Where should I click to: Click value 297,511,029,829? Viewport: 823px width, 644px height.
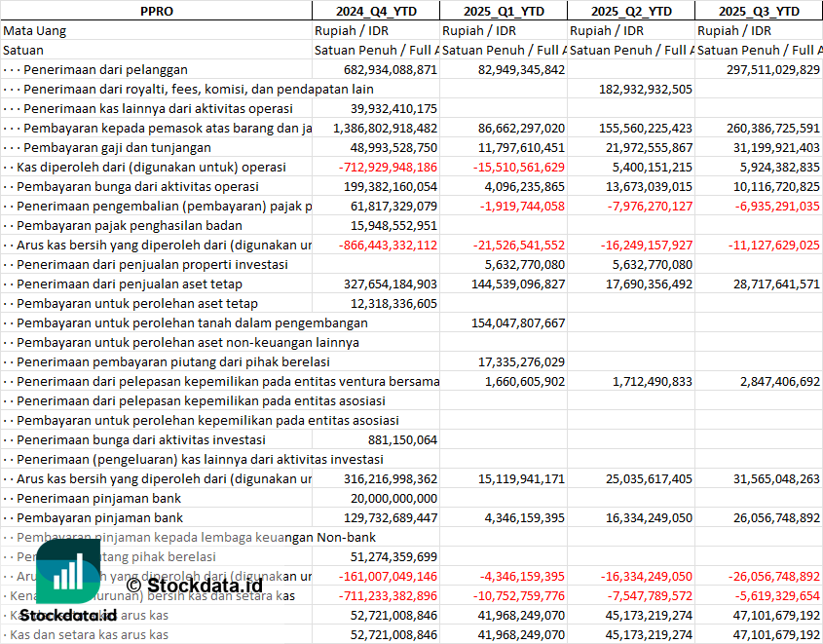coord(772,70)
